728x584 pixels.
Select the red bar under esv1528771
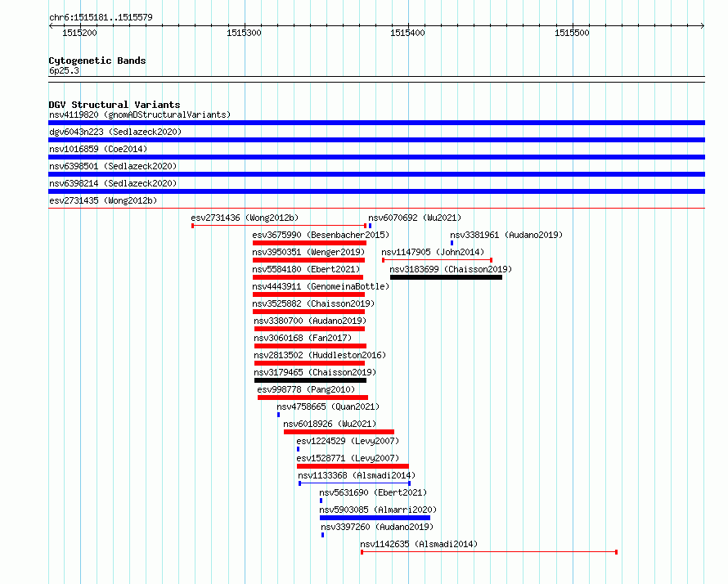pos(353,466)
